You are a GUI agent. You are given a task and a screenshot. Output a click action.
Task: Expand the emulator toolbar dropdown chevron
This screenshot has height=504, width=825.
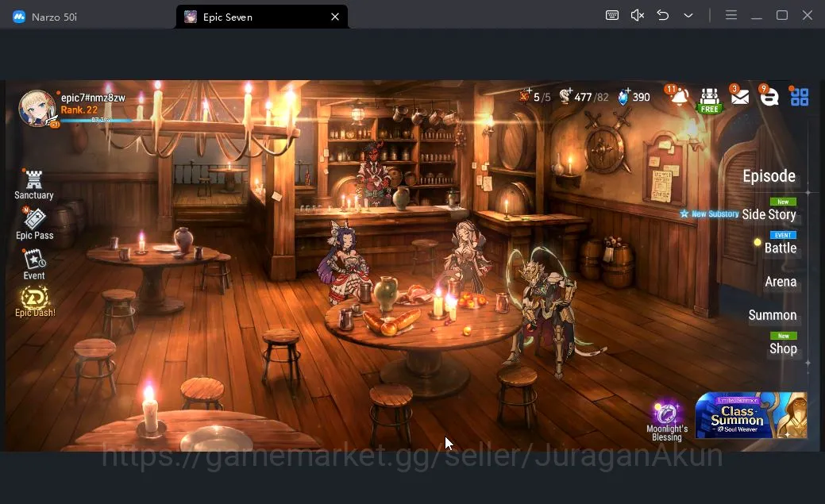click(688, 15)
